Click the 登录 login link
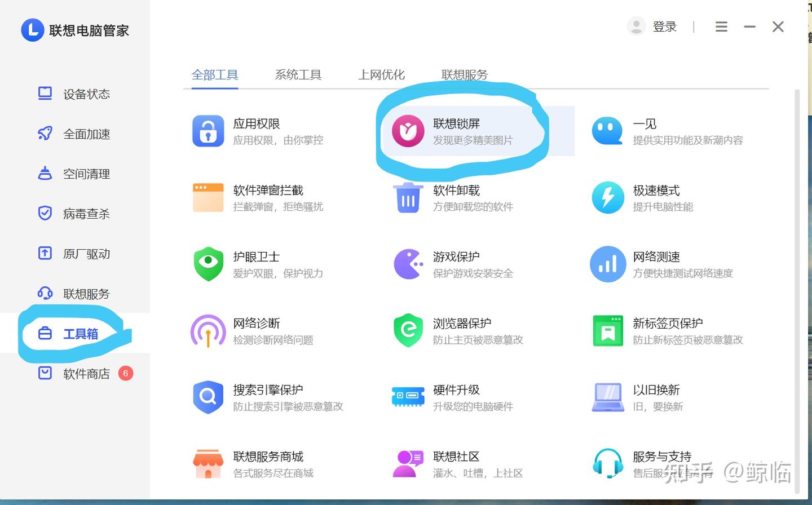Viewport: 812px width, 505px height. 665,26
